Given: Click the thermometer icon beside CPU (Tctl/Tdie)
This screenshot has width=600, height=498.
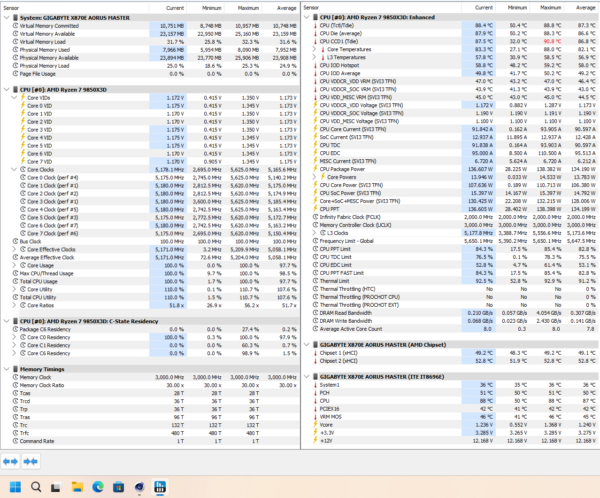Looking at the screenshot, I should click(315, 25).
